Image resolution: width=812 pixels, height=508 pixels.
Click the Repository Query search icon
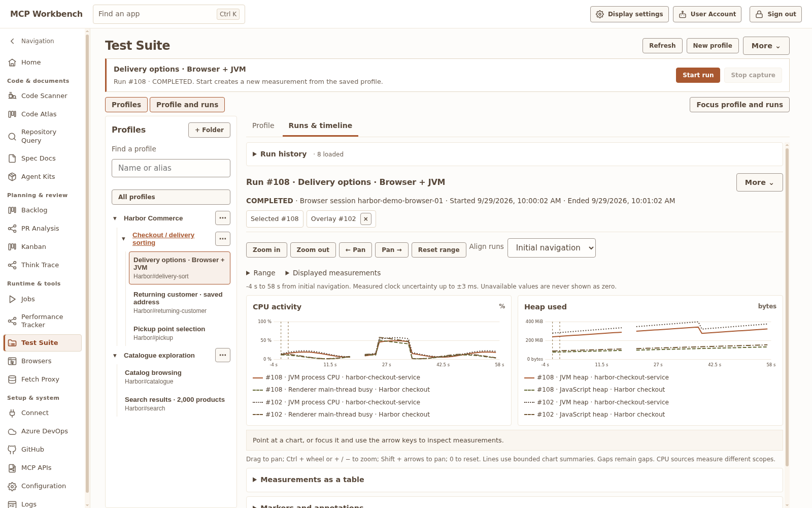coord(12,136)
